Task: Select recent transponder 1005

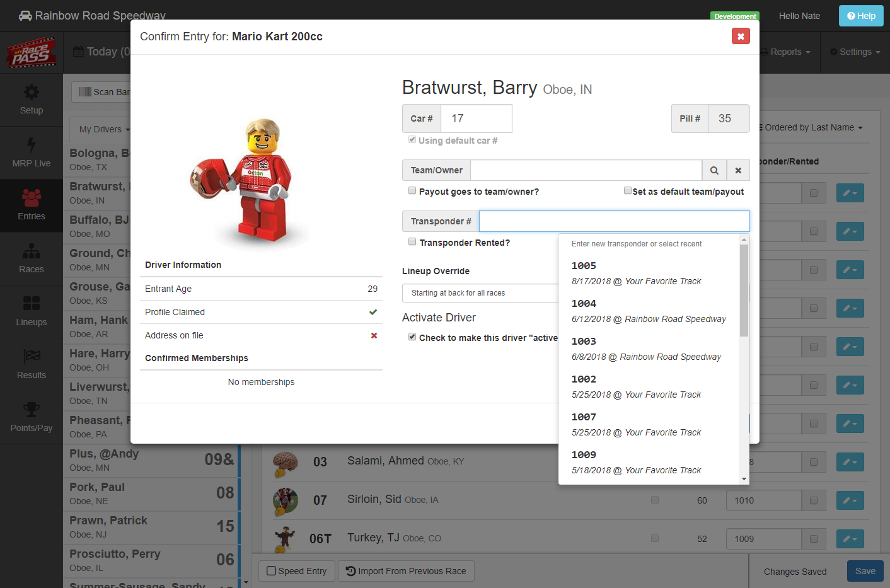Action: point(649,273)
